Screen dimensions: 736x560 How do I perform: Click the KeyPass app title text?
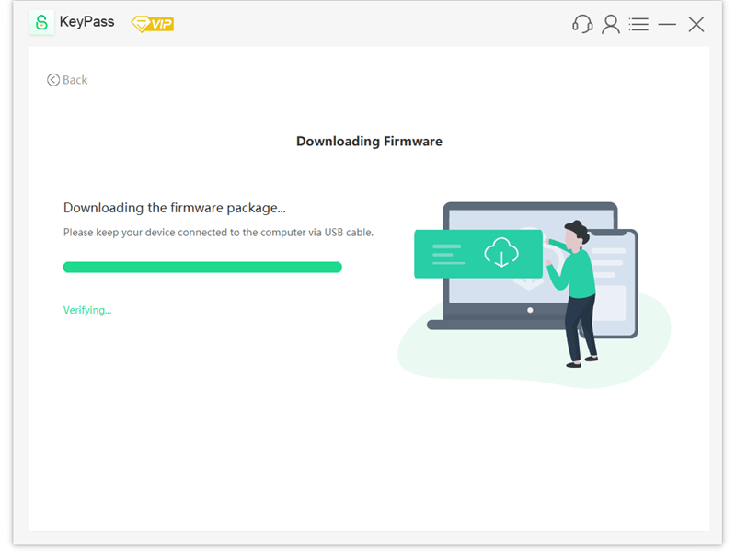(x=86, y=22)
